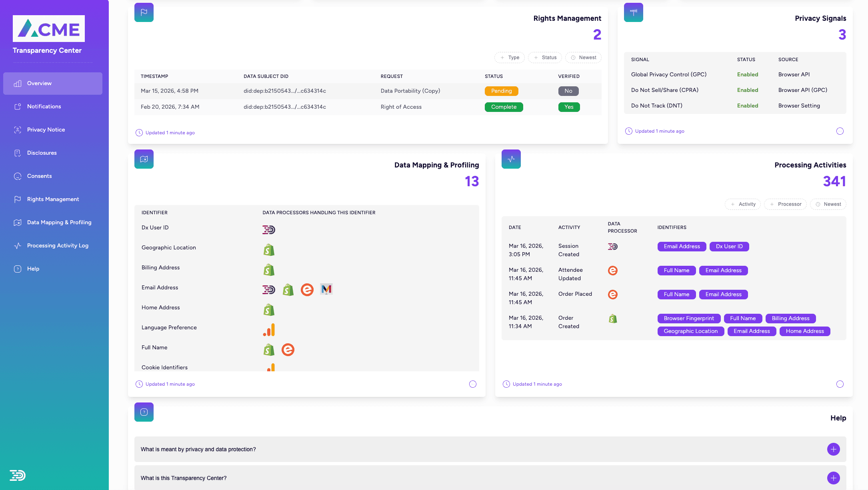Expand the privacy and data protection FAQ
This screenshot has height=490, width=868.
(833, 449)
